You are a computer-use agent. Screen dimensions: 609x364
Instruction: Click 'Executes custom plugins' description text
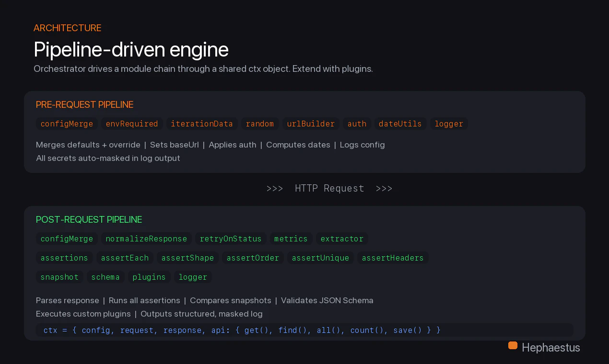[x=83, y=314]
